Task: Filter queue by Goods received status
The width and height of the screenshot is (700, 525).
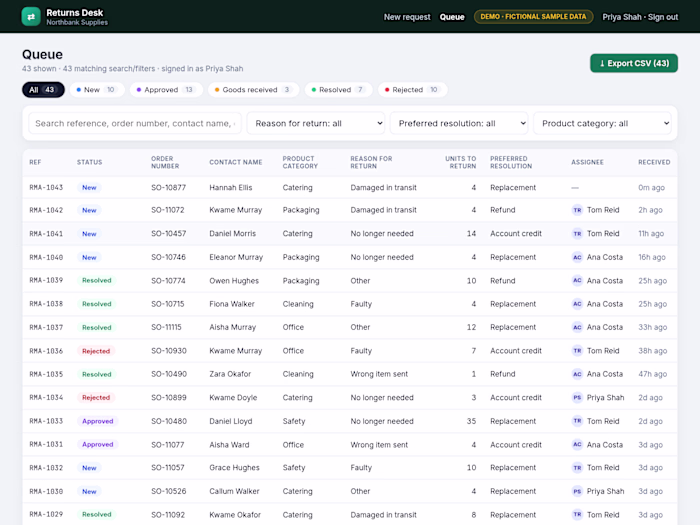Action: tap(253, 90)
